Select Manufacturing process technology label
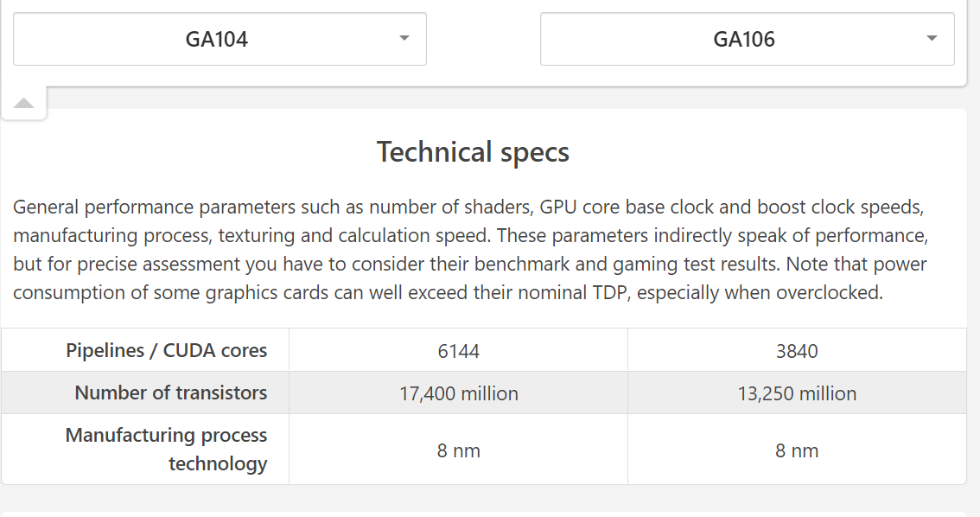This screenshot has width=980, height=517. [x=166, y=449]
